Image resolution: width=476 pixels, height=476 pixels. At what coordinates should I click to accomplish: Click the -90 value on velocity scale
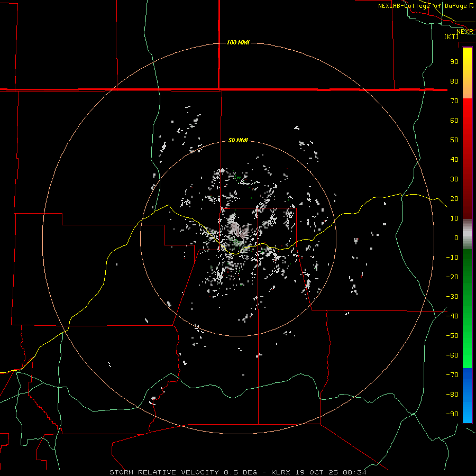452,414
